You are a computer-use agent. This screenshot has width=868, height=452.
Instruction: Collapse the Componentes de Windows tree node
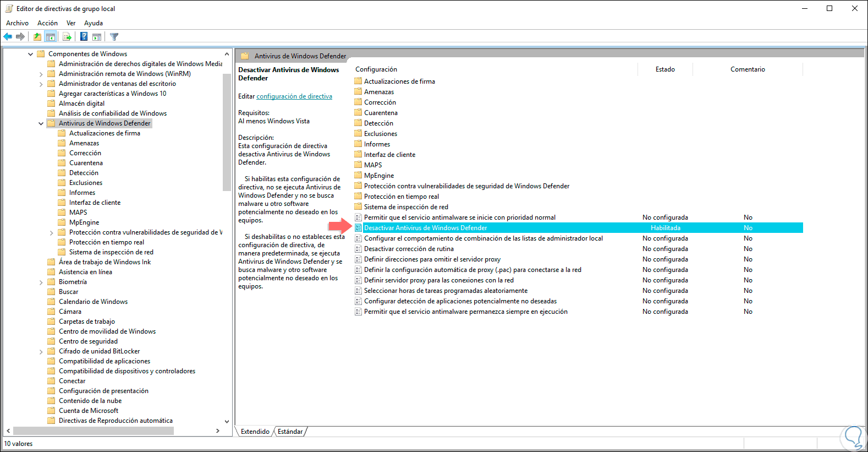[x=31, y=54]
